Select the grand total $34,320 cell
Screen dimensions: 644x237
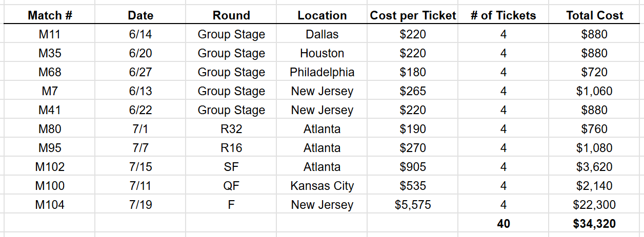pyautogui.click(x=594, y=224)
